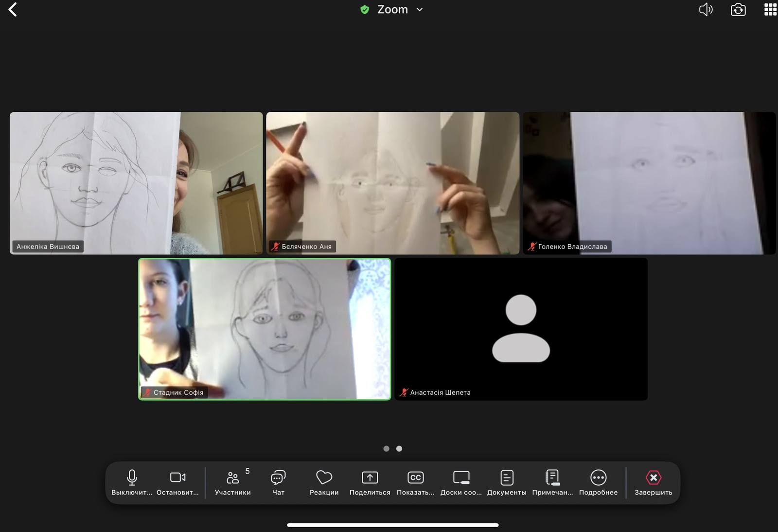Image resolution: width=778 pixels, height=532 pixels.
Task: Open the More (Подробнее) options menu
Action: (598, 481)
